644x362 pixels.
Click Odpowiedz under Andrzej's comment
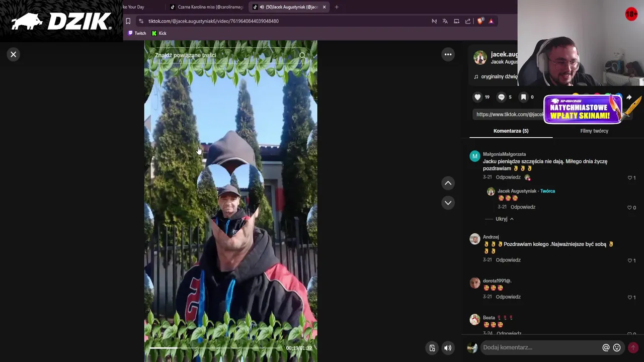508,260
